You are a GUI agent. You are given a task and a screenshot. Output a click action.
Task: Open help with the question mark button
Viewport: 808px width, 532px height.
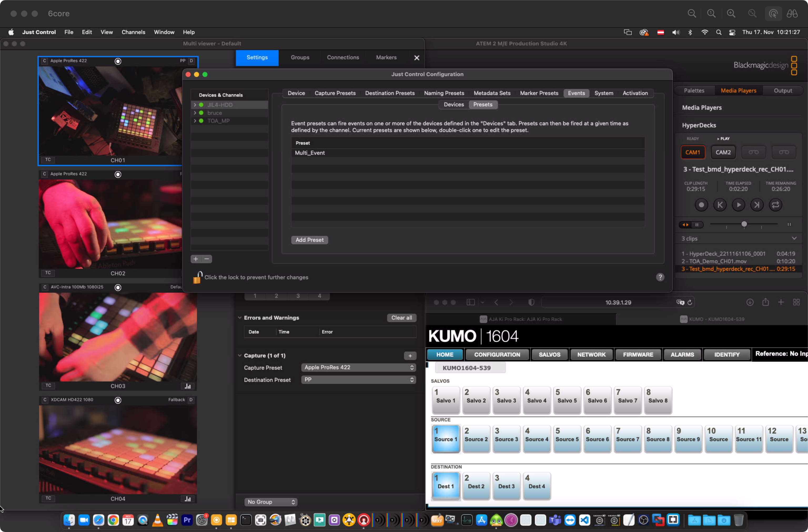(660, 277)
